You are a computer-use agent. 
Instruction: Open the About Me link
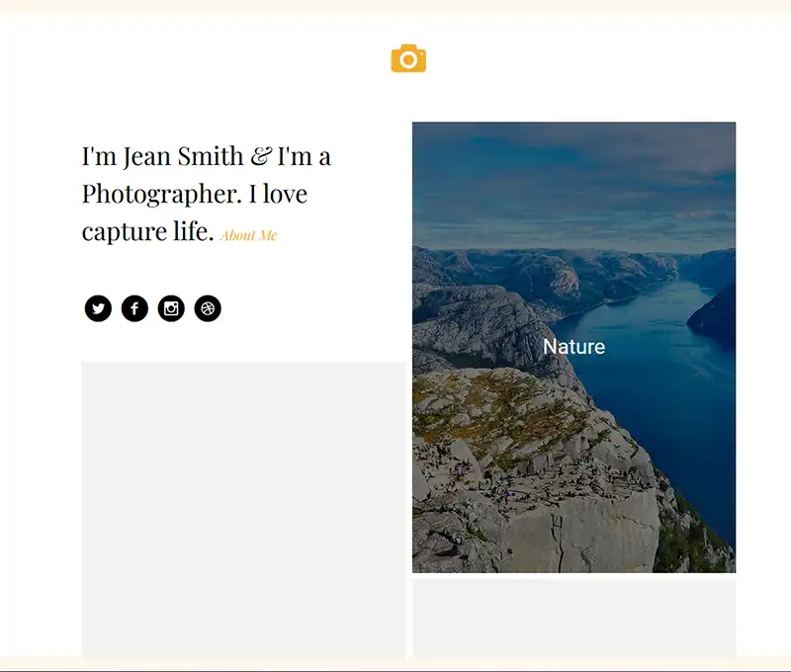click(248, 235)
